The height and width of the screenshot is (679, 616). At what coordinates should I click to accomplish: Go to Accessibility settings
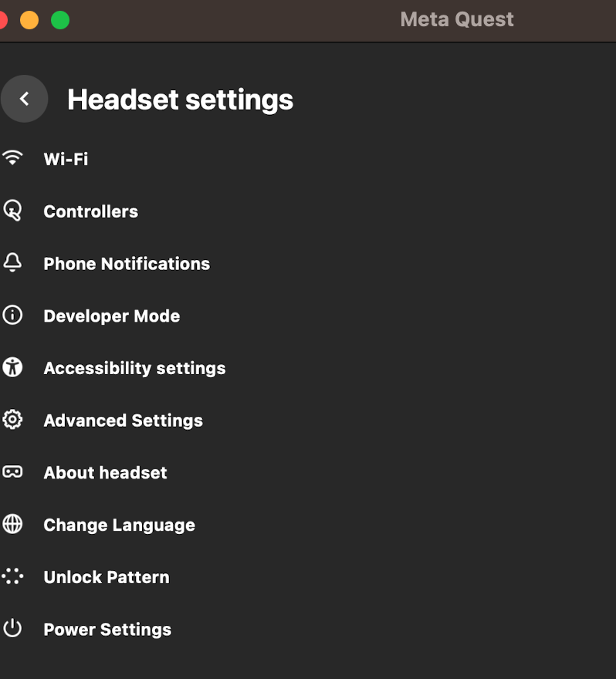[x=134, y=369]
